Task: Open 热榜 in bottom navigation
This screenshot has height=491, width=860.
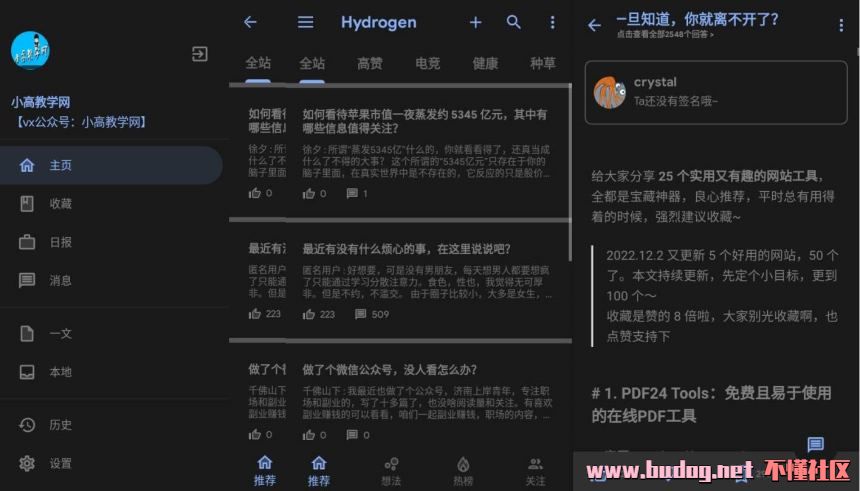Action: [x=463, y=472]
